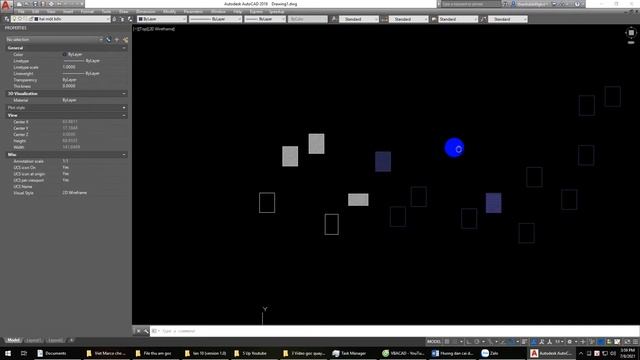This screenshot has height=360, width=640.
Task: Open the Draw menu
Action: click(x=123, y=12)
